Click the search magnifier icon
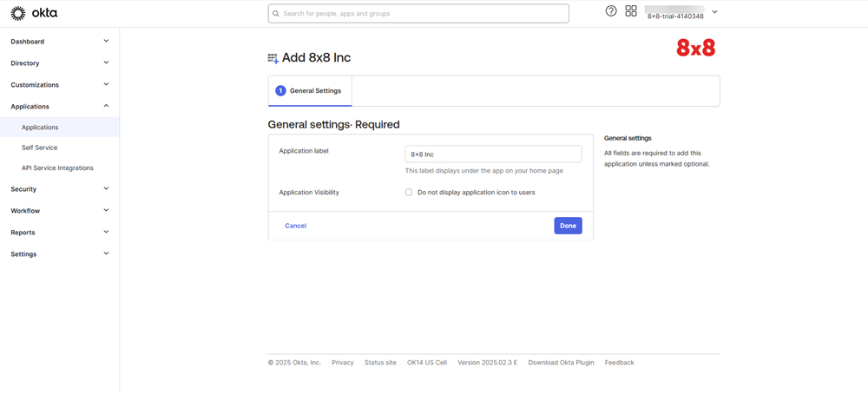Viewport: 868px width, 394px height. click(276, 13)
